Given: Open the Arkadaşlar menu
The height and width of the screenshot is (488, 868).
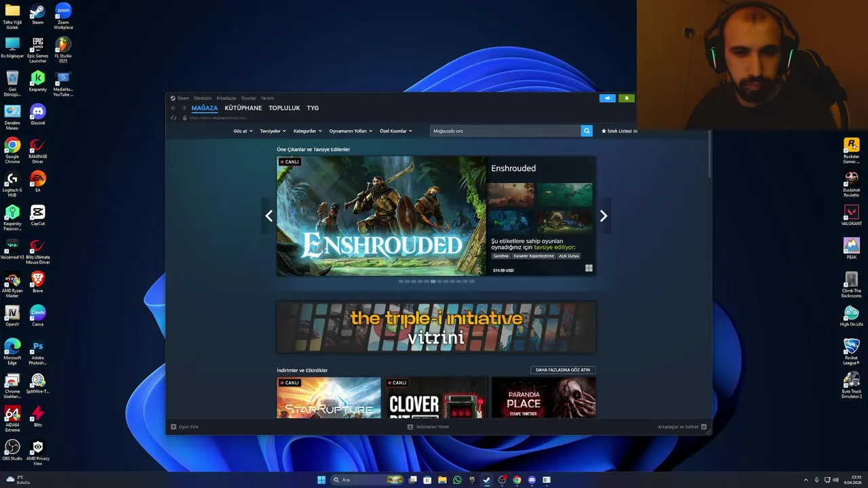Looking at the screenshot, I should [x=226, y=98].
